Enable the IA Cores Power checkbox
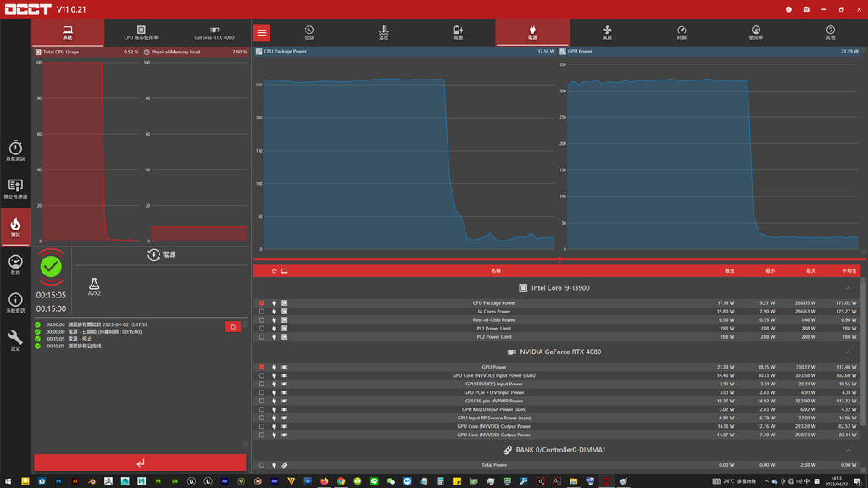 [262, 312]
